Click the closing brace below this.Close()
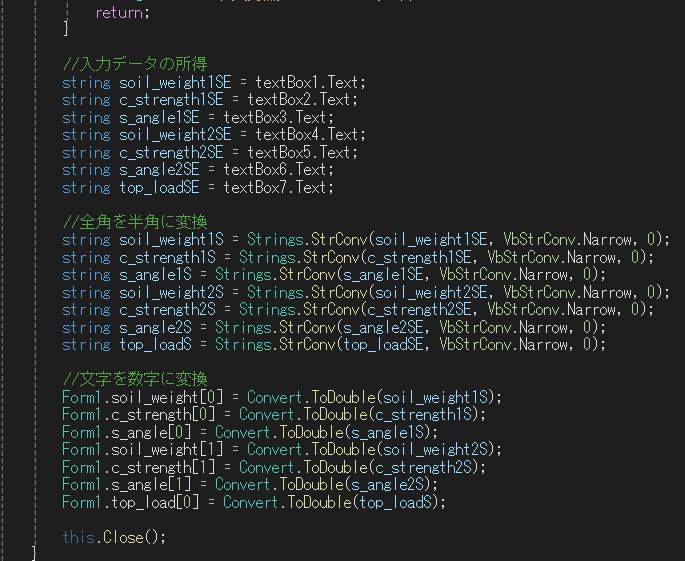The image size is (685, 561). (36, 553)
